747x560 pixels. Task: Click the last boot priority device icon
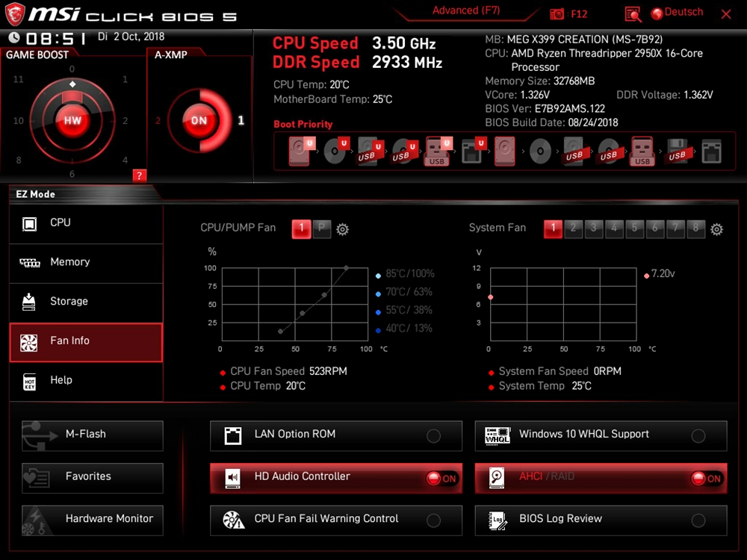point(712,152)
